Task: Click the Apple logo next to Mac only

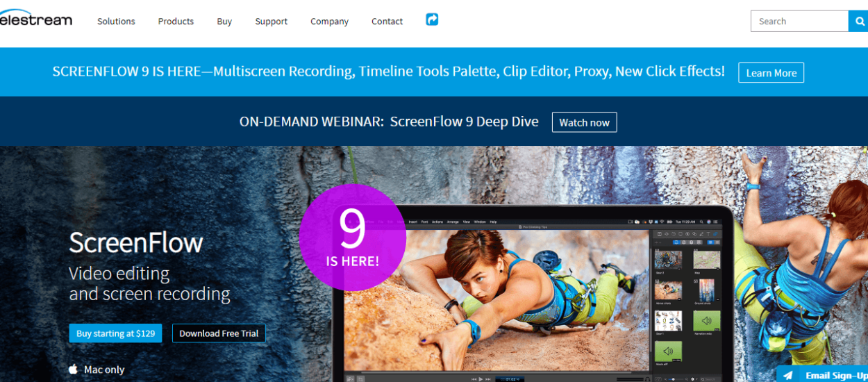Action: point(74,369)
